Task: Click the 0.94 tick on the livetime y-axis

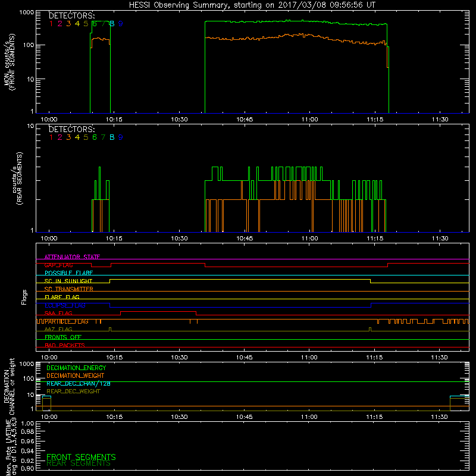Action: pyautogui.click(x=27, y=450)
